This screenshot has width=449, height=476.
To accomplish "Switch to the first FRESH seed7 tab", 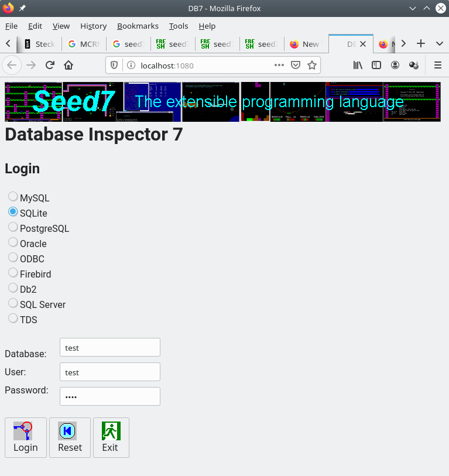I will click(x=173, y=44).
